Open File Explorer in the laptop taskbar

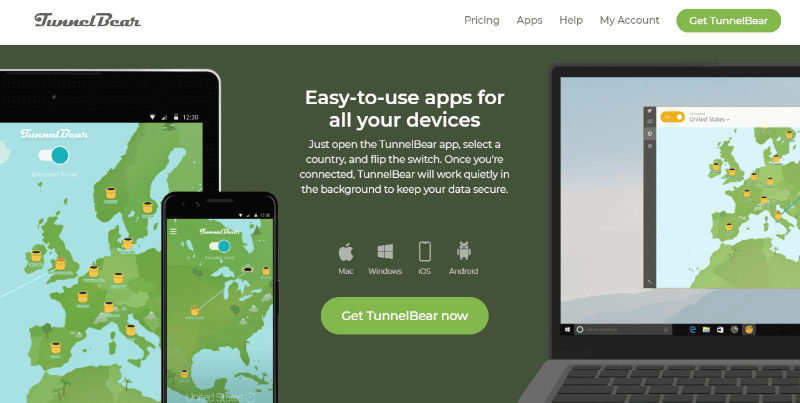[706, 330]
